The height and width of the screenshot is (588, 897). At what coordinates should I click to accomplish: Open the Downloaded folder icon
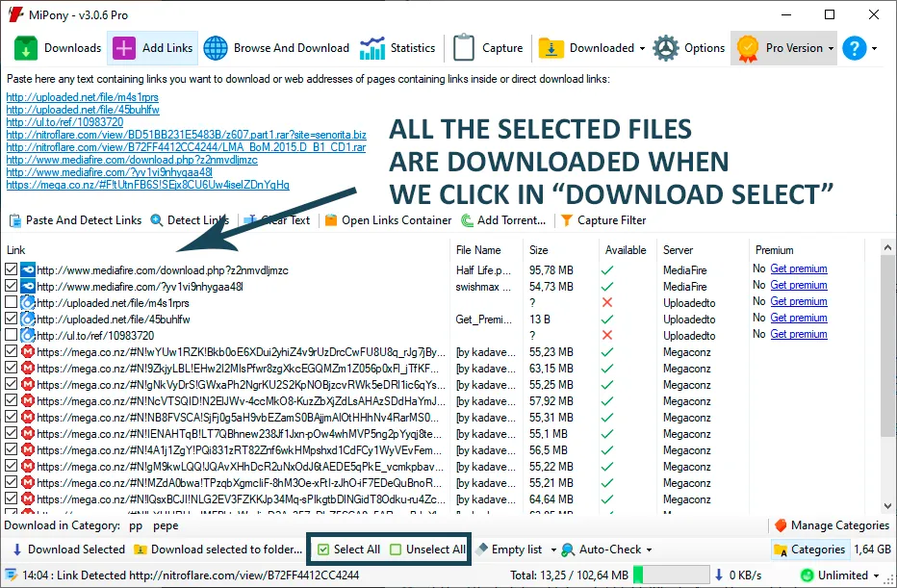[x=551, y=49]
